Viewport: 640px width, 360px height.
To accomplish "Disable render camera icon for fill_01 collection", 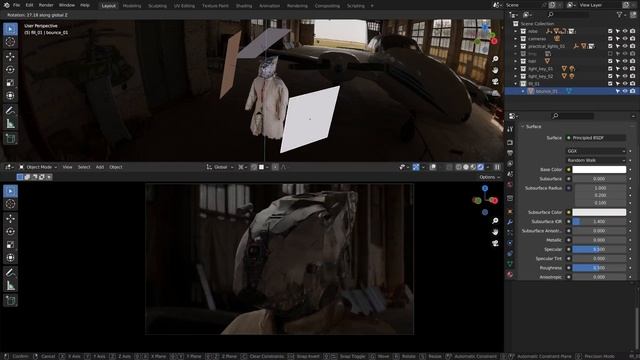I will 632,84.
